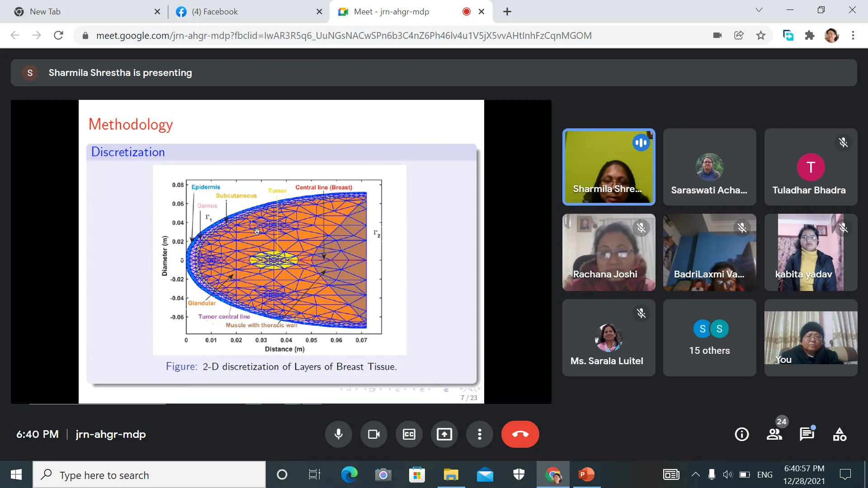
Task: Open the Activities icon
Action: point(840,434)
